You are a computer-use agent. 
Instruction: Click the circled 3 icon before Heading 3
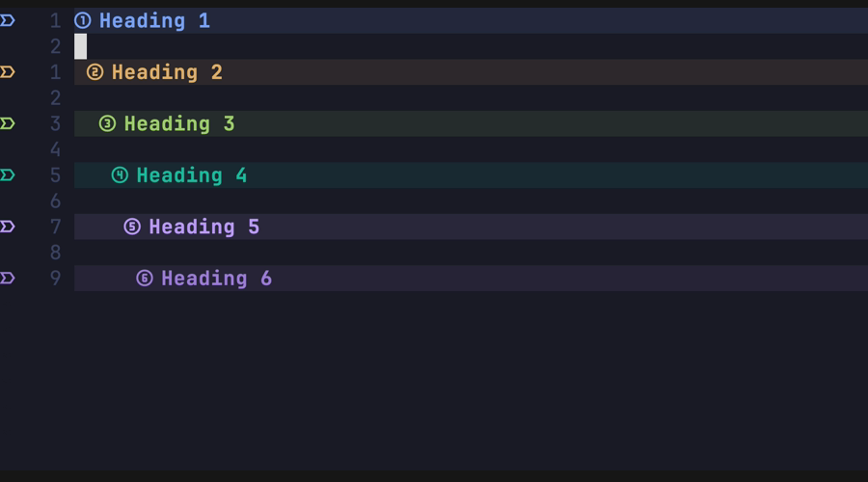(x=107, y=123)
